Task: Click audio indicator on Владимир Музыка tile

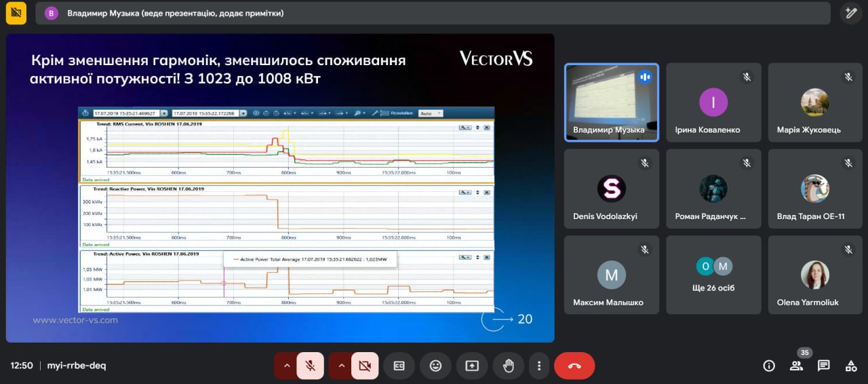Action: (x=645, y=77)
